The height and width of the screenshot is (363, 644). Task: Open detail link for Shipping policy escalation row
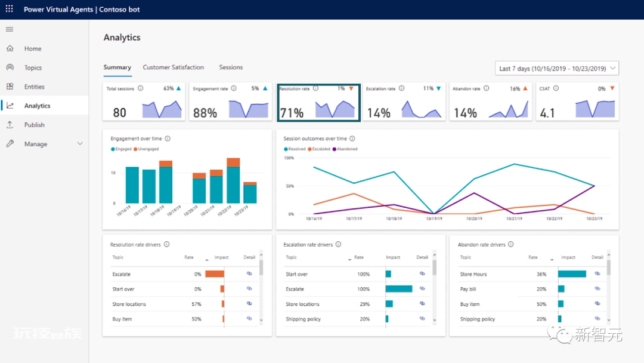click(x=422, y=319)
